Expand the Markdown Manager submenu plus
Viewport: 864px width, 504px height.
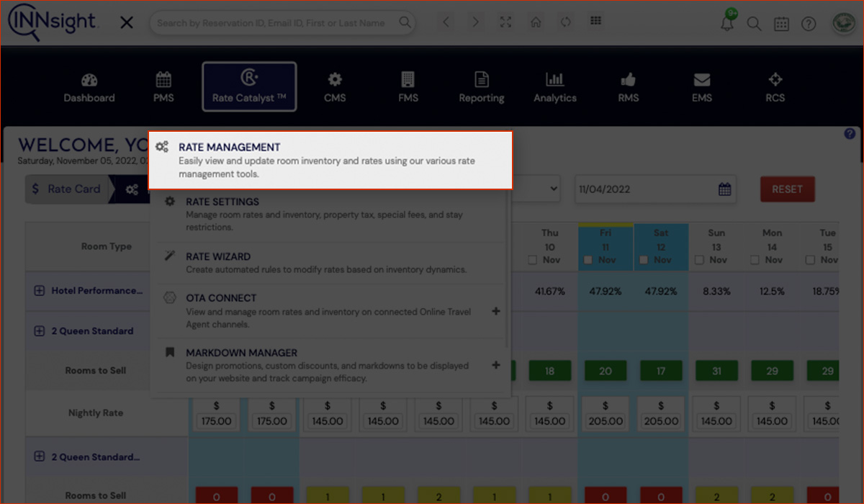495,365
